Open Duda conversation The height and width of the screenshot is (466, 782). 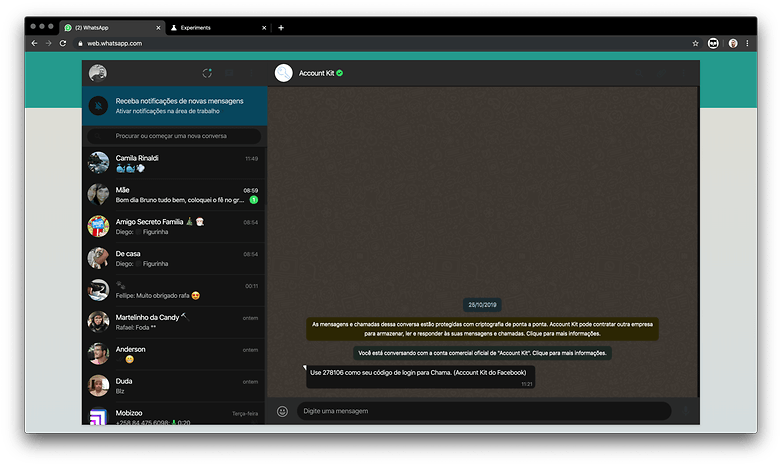(x=174, y=386)
